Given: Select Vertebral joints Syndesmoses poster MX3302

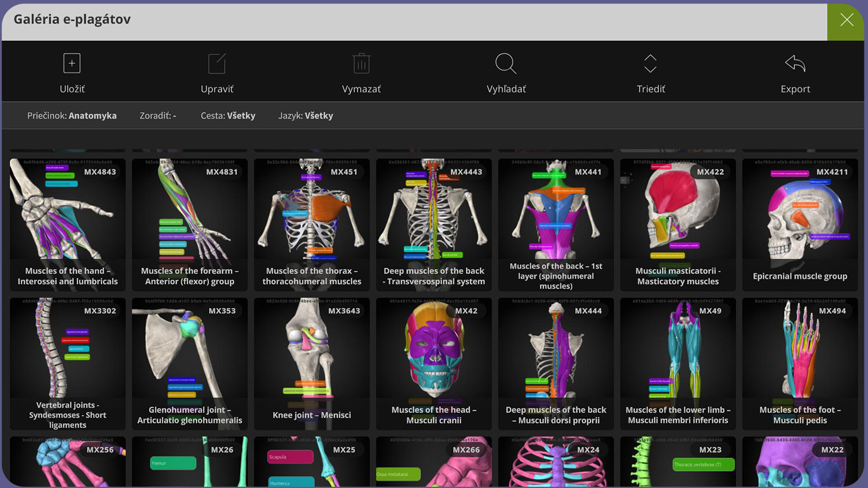Looking at the screenshot, I should pyautogui.click(x=68, y=363).
